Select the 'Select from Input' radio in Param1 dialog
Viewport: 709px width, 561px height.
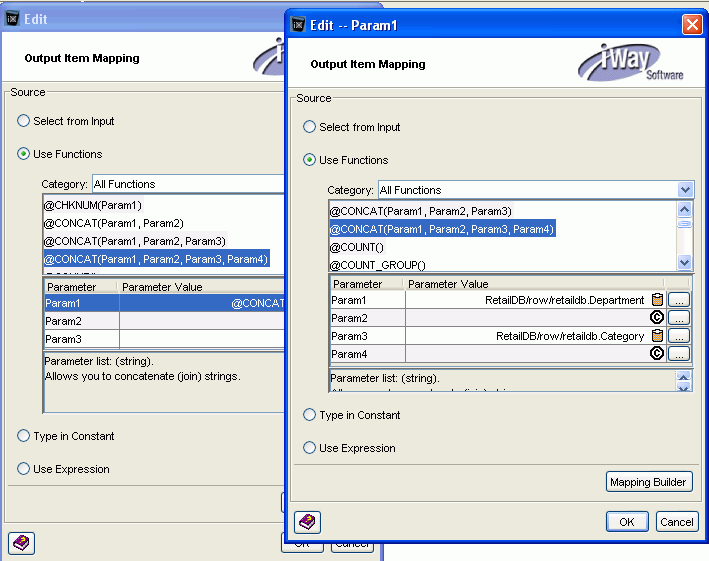tap(310, 127)
